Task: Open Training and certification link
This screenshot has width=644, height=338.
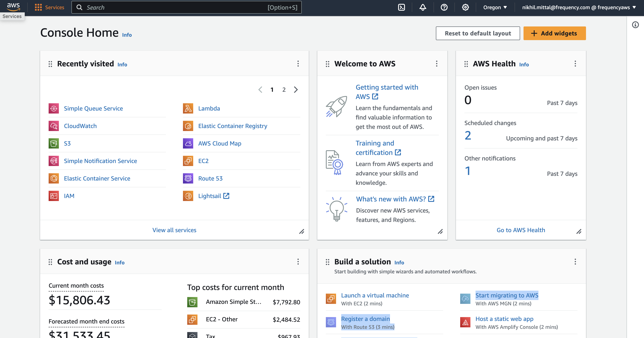Action: click(378, 148)
